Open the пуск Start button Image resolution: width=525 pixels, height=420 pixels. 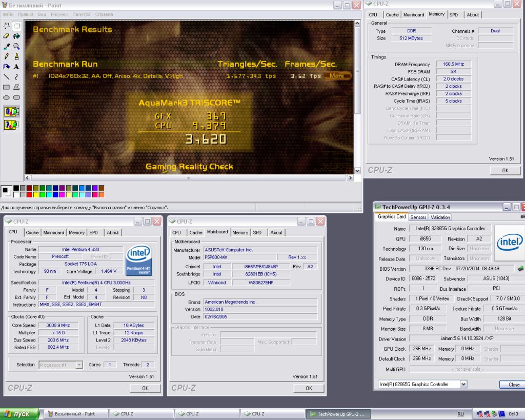pyautogui.click(x=19, y=414)
